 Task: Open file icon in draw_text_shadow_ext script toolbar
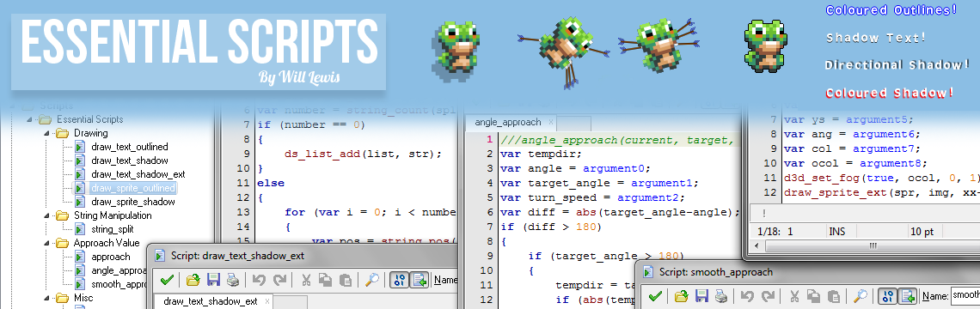193,280
